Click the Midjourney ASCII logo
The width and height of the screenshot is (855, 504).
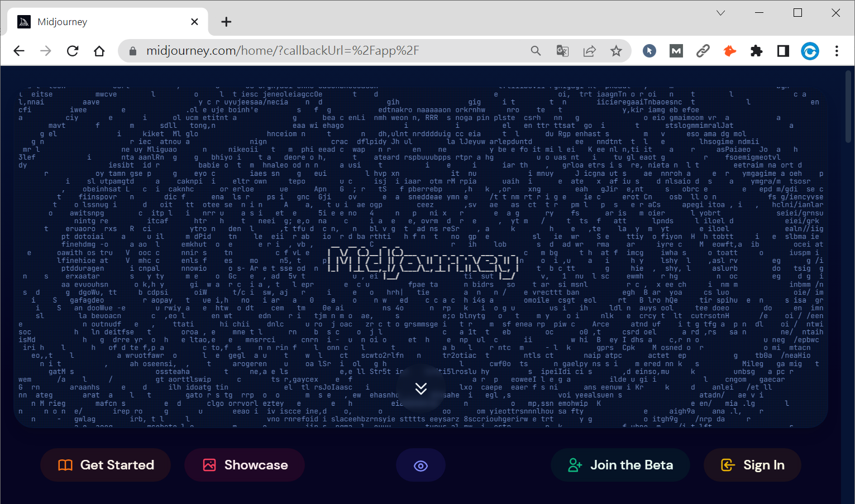[x=422, y=262]
